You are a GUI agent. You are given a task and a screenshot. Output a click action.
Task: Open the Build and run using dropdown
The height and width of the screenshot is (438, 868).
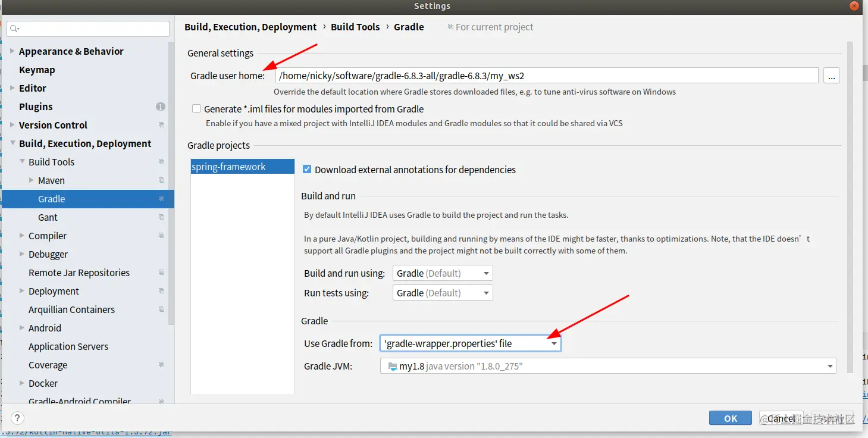(443, 273)
